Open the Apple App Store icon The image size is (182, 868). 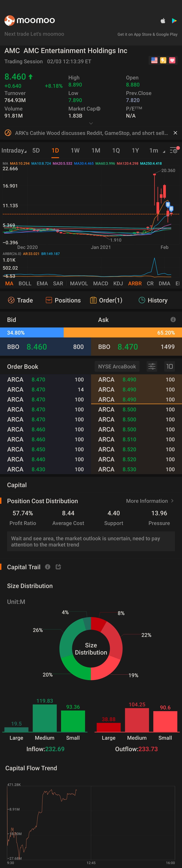[x=163, y=21]
